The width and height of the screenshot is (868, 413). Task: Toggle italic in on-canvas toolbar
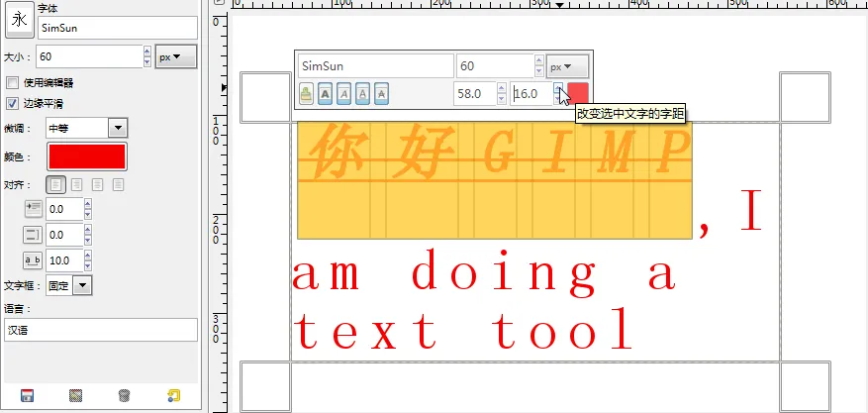343,93
